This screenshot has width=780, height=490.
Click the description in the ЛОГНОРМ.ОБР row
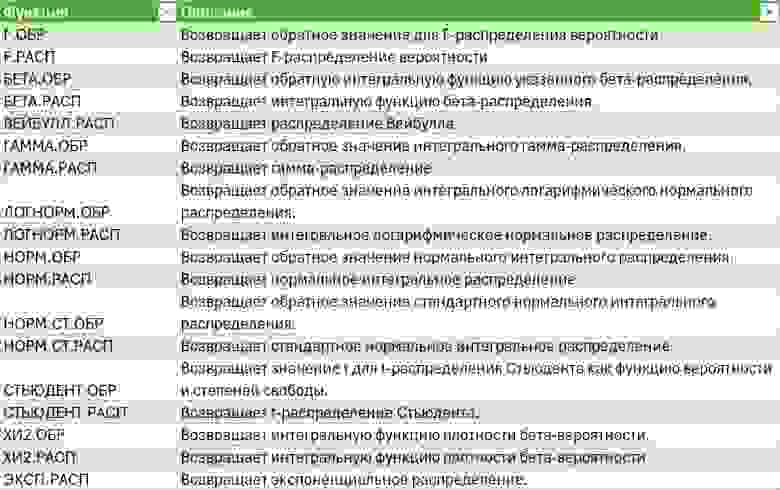(466, 201)
